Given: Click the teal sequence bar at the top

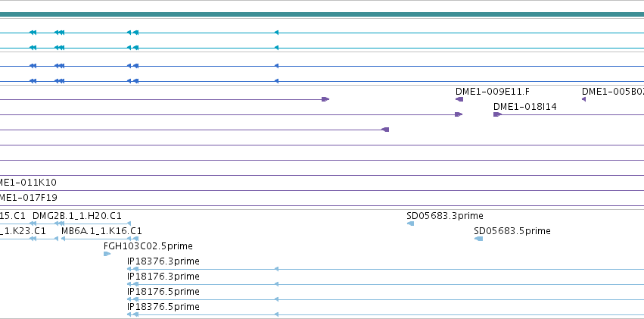Looking at the screenshot, I should [322, 15].
